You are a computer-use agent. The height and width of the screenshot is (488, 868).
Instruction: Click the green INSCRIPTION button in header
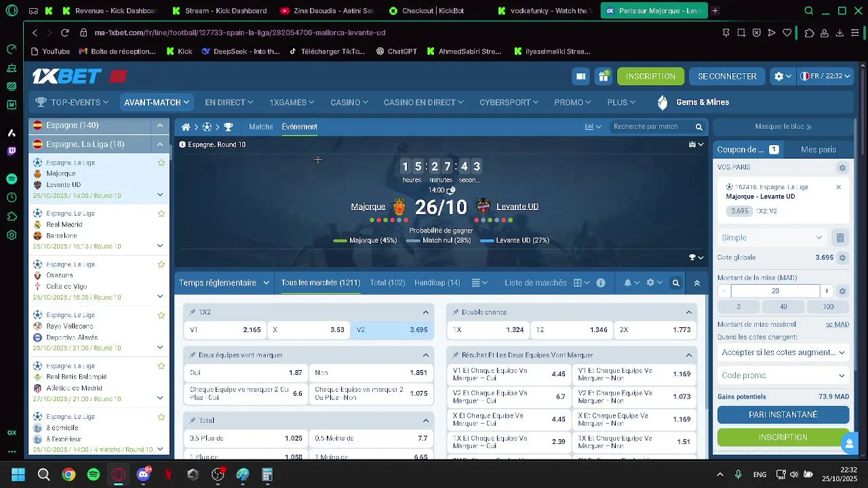650,77
